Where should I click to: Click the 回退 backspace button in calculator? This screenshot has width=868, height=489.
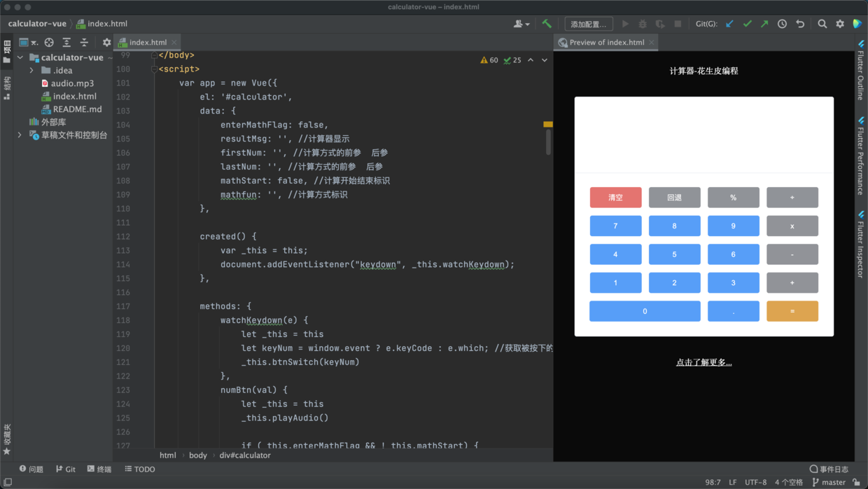tap(674, 198)
